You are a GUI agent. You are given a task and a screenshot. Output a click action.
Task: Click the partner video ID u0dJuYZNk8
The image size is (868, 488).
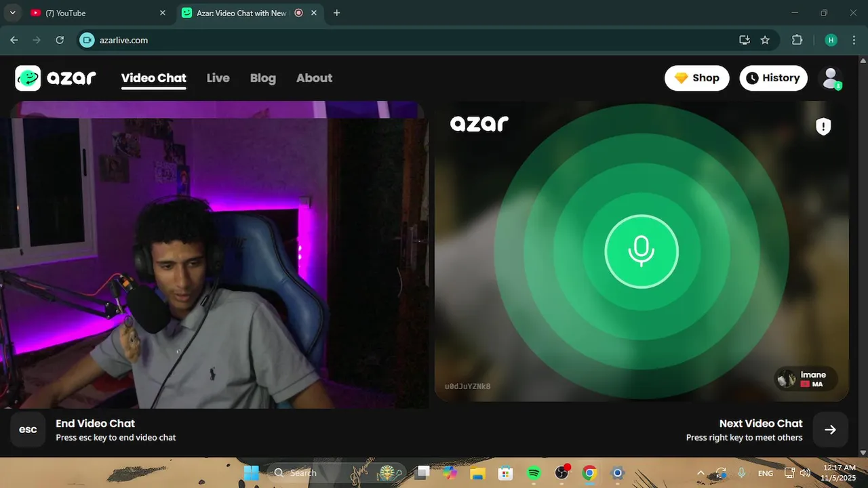click(467, 386)
